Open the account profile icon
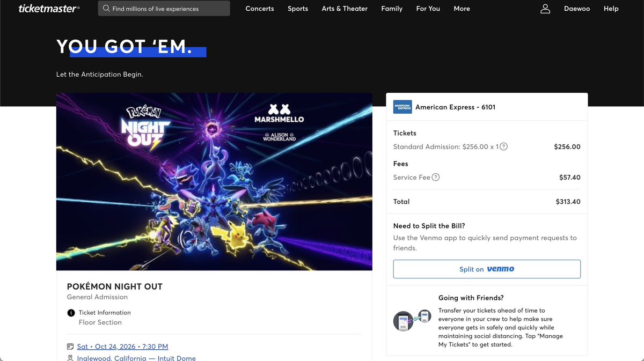 coord(545,9)
